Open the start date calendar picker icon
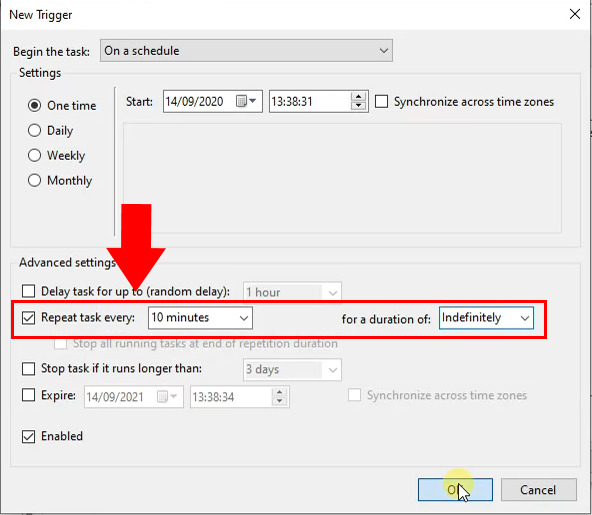592x515 pixels. coord(245,101)
